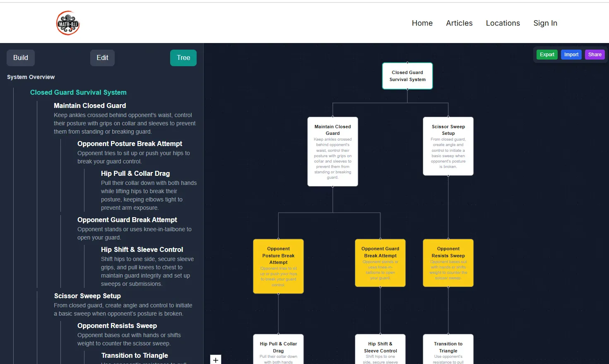
Task: Click Closed Guard Survival System in the outline
Action: pyautogui.click(x=78, y=92)
